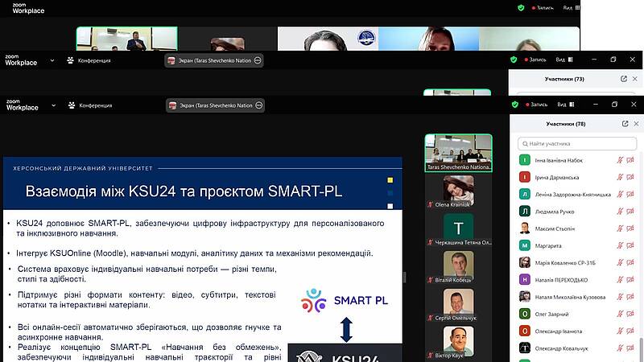Pop out the Учасники (78) panel
Screen dimensions: 644x362
pos(625,124)
